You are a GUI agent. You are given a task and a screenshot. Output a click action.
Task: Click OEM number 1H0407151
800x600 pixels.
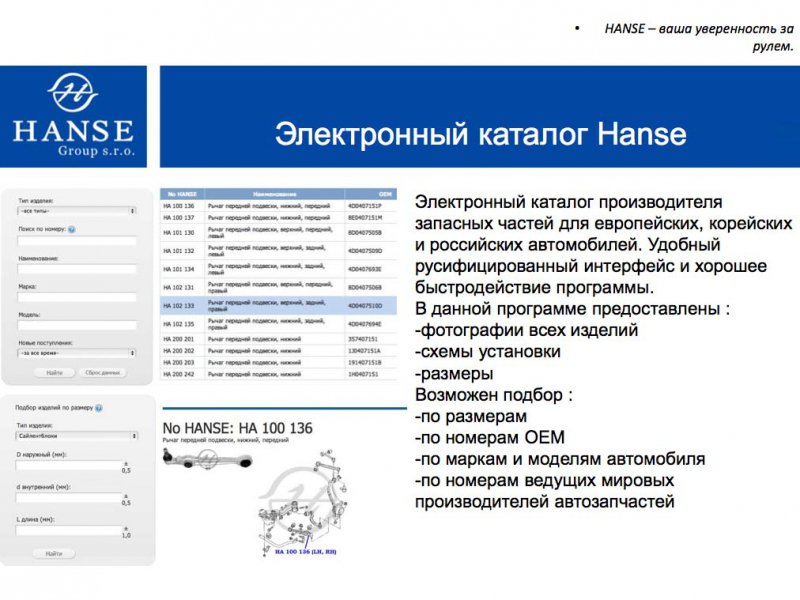point(363,374)
